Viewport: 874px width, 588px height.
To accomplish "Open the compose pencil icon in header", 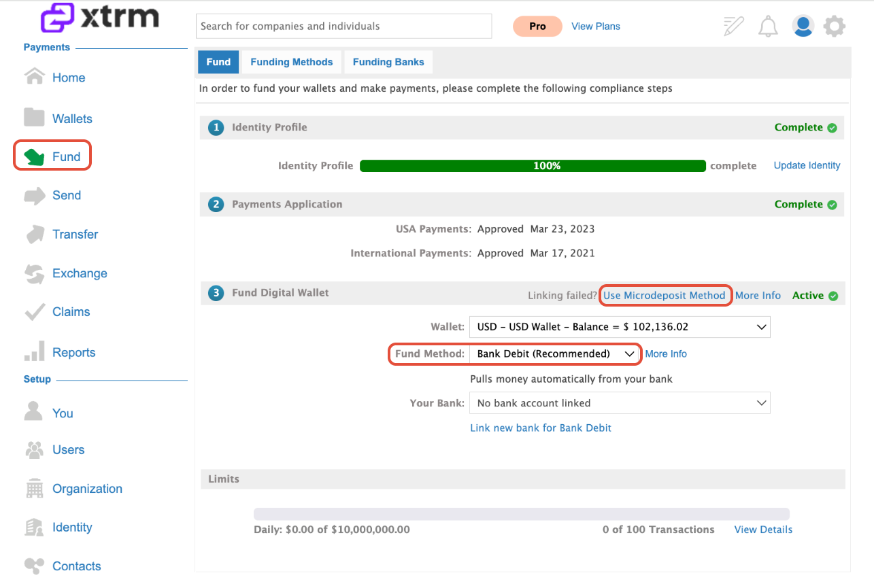I will [733, 26].
